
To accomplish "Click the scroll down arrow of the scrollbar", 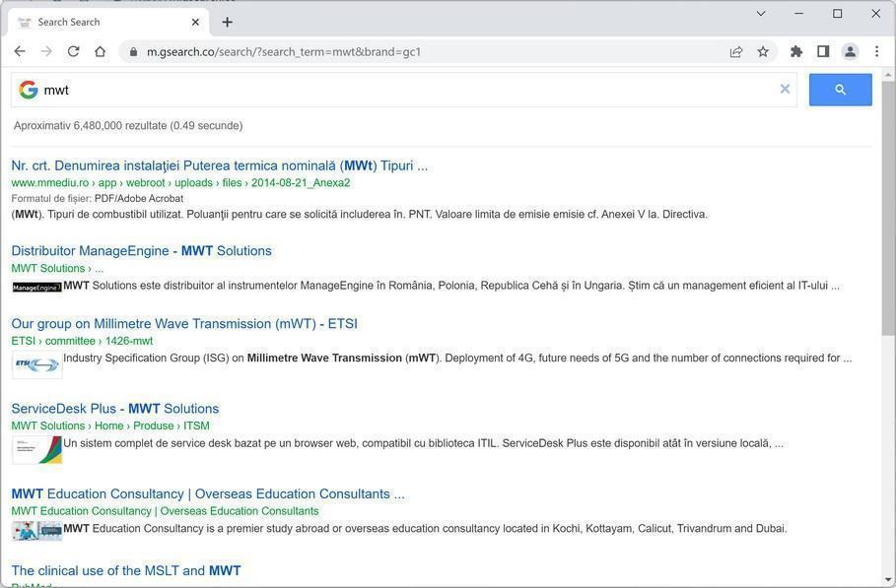I will click(888, 580).
